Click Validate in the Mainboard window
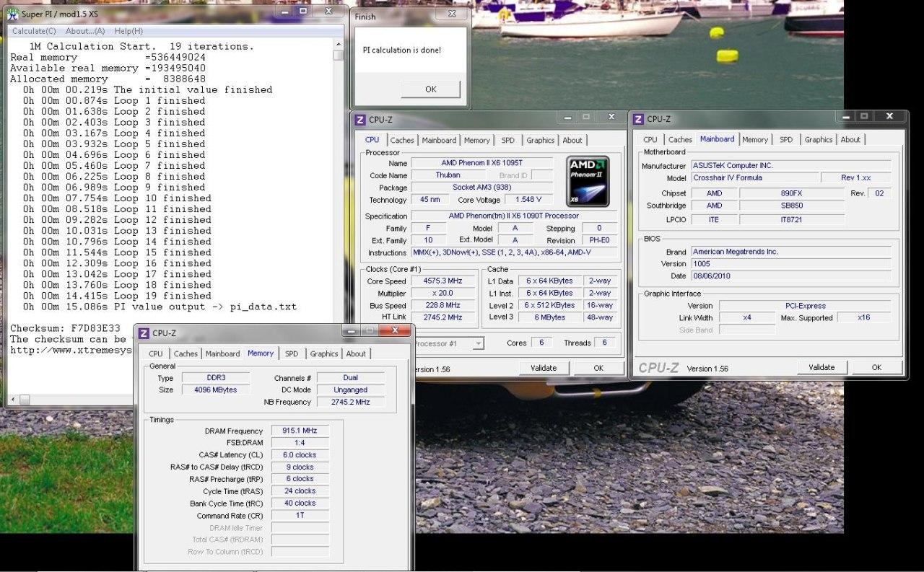 [821, 367]
